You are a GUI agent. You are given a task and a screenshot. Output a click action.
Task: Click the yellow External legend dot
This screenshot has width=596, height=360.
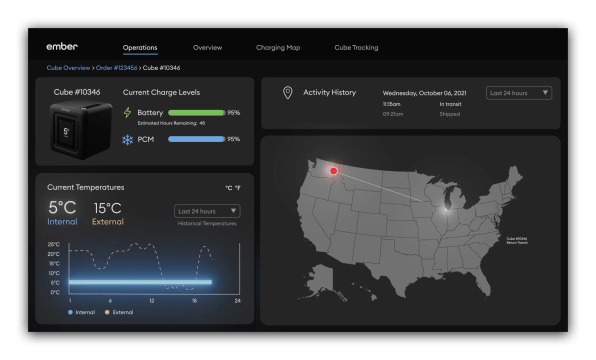(x=107, y=312)
